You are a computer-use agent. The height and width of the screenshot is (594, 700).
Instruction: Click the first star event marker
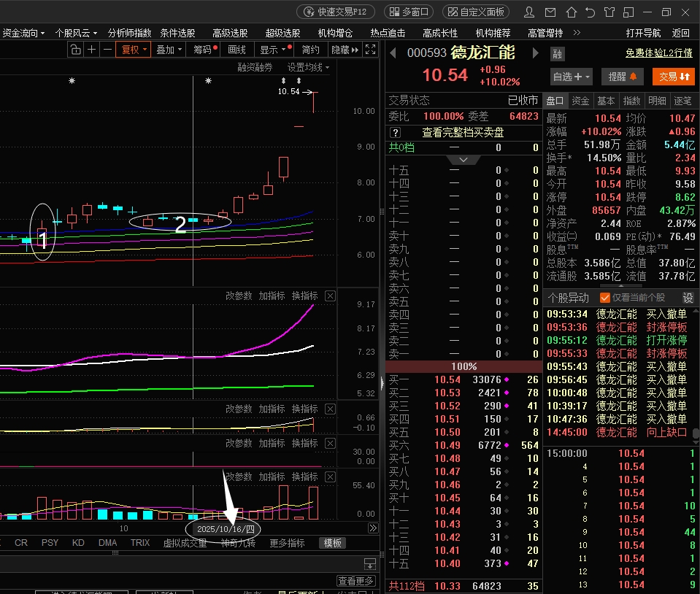pyautogui.click(x=72, y=81)
